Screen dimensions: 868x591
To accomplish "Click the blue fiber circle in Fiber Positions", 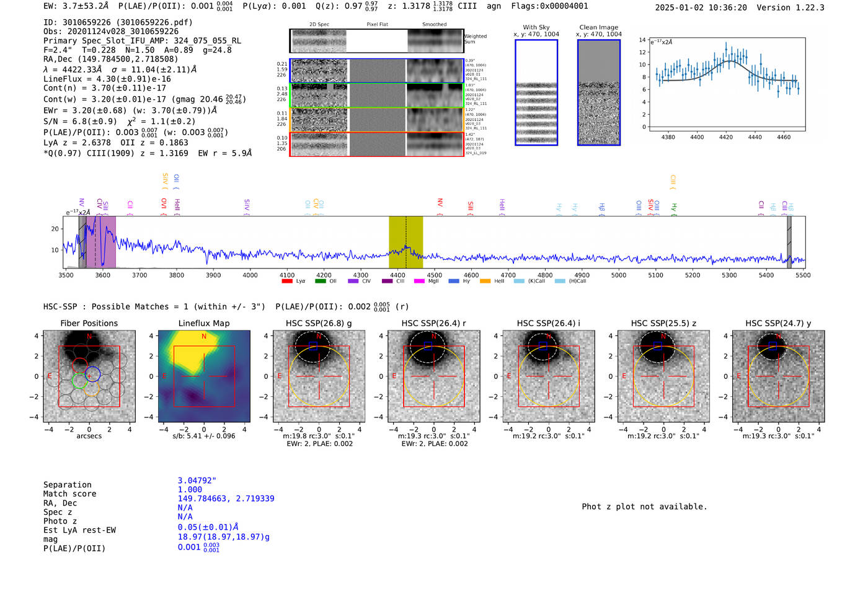I will pyautogui.click(x=92, y=374).
